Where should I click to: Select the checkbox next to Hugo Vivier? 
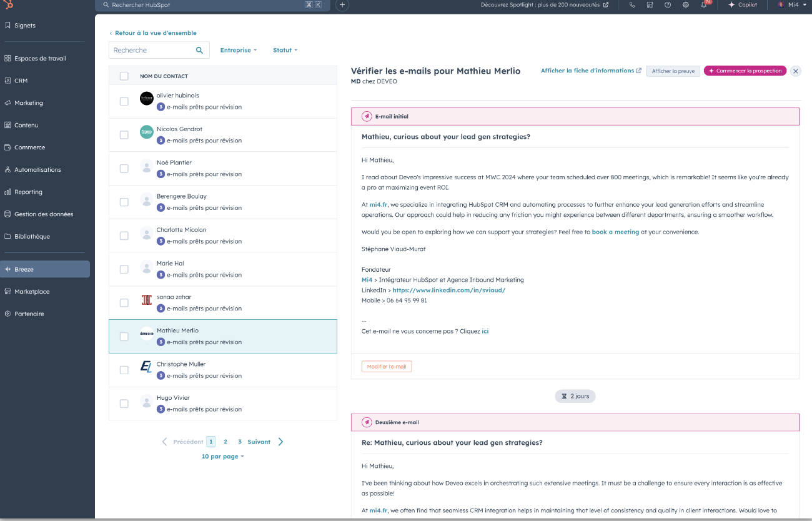tap(124, 404)
